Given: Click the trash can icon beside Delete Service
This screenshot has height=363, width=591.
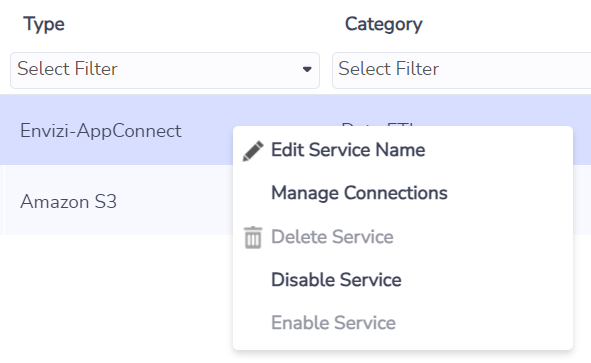Looking at the screenshot, I should tap(253, 237).
